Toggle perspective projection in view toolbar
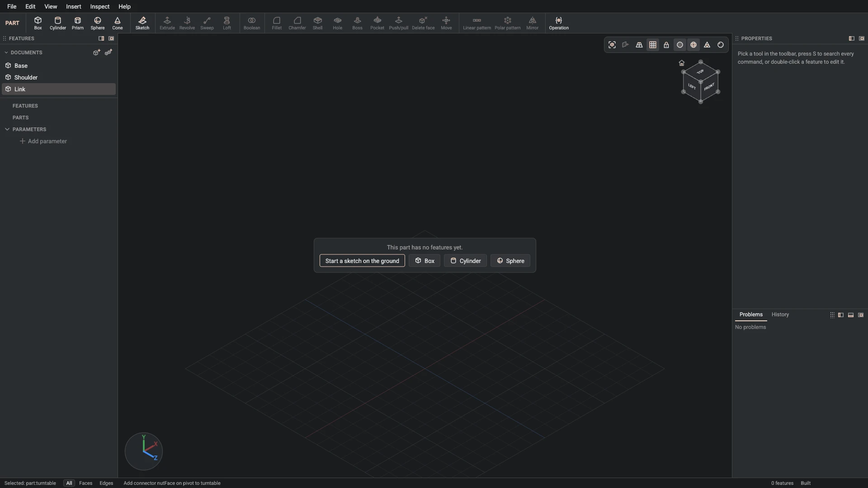This screenshot has height=488, width=868. pos(639,45)
